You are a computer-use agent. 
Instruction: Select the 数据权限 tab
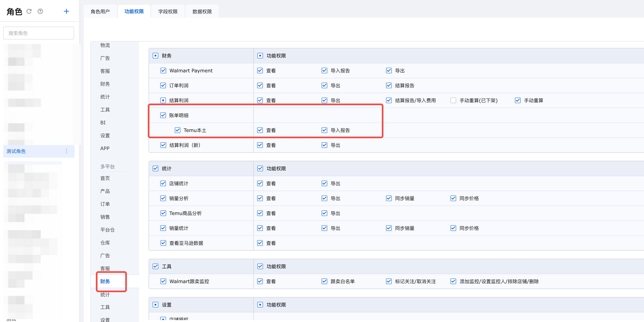tap(202, 11)
